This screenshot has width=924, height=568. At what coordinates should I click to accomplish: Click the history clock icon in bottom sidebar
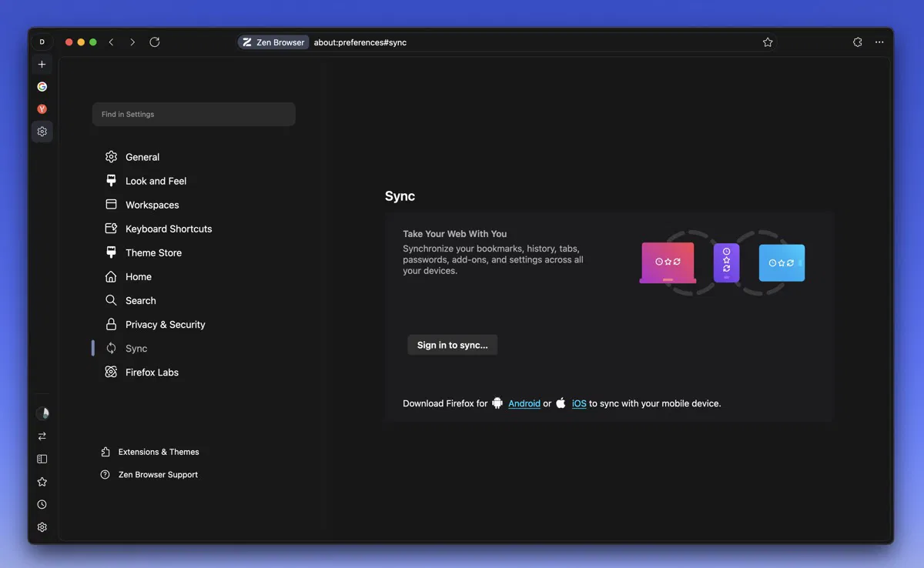pos(42,504)
